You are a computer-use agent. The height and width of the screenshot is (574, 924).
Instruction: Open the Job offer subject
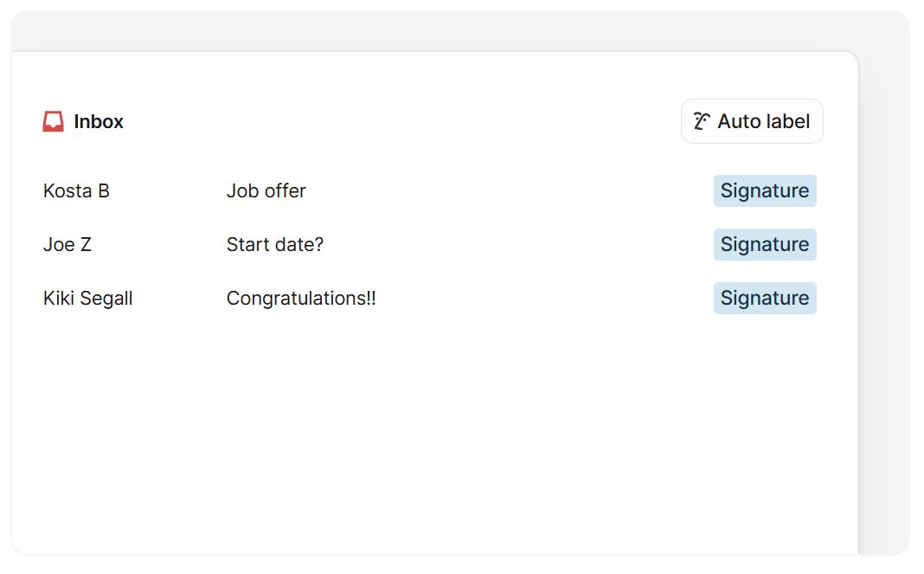click(266, 190)
